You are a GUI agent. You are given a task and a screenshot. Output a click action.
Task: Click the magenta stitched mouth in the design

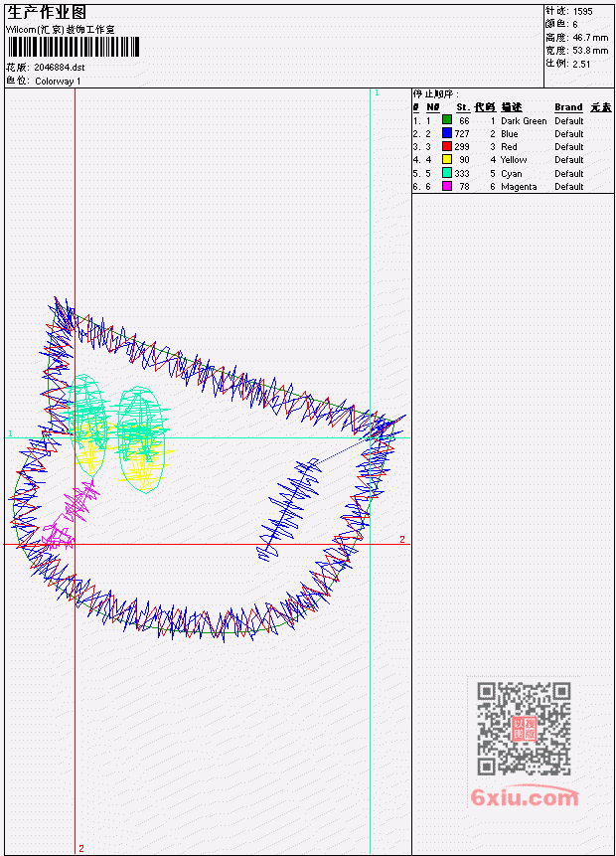pyautogui.click(x=71, y=514)
